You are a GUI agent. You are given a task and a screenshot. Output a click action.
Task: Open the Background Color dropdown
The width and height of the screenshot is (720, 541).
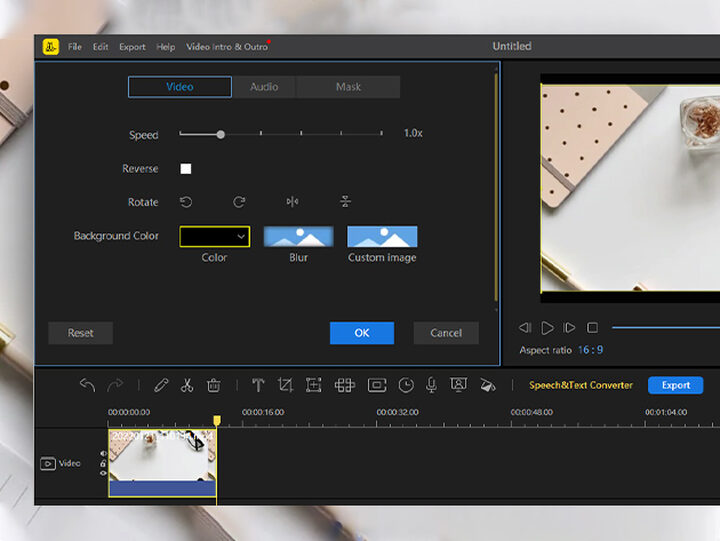point(214,236)
